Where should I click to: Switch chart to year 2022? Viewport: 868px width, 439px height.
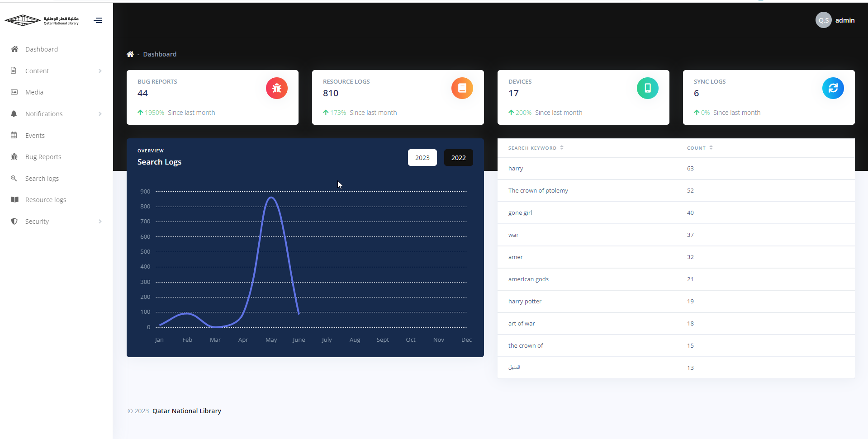point(458,158)
